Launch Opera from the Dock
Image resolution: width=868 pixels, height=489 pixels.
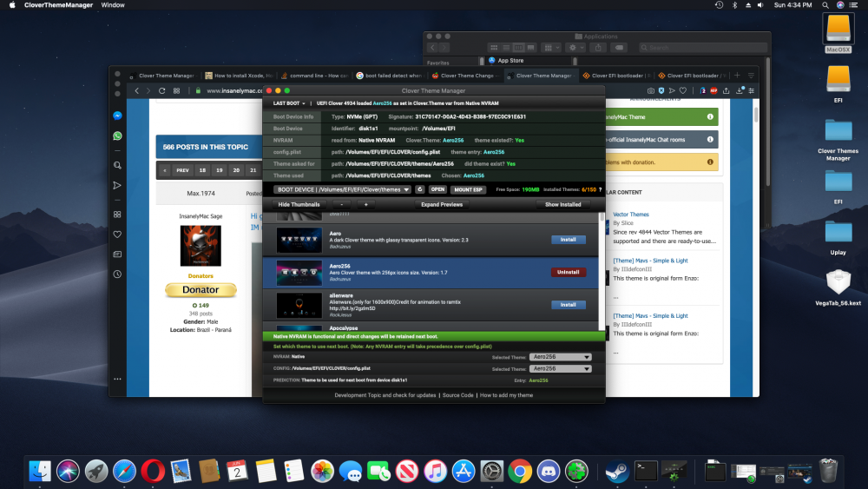[153, 472]
